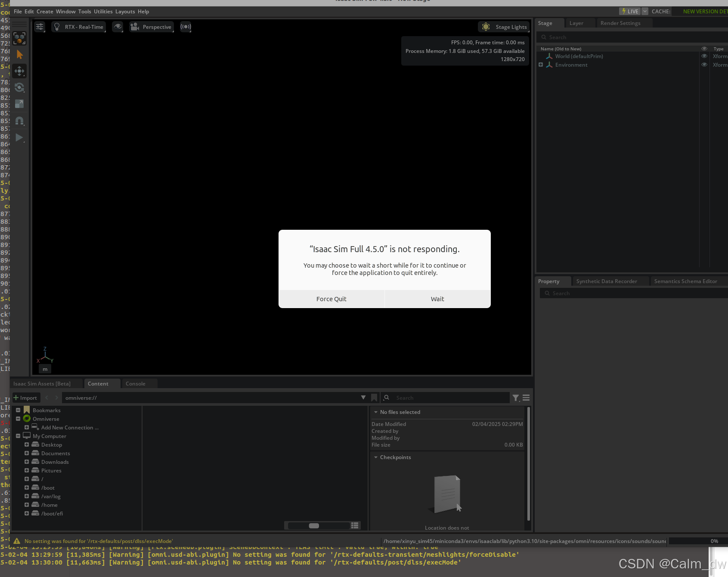Open the Isaac Sim Assets [Beta] tab
The height and width of the screenshot is (577, 728).
coord(42,384)
